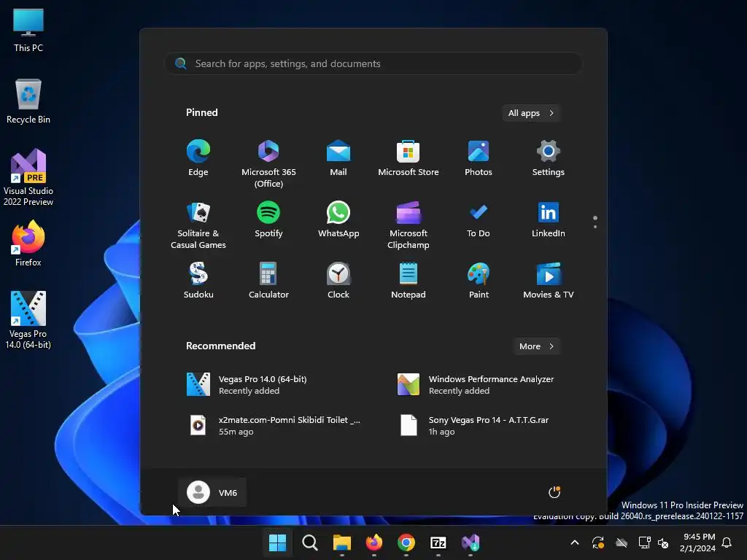Switch to Visual Studio on the taskbar

(471, 542)
